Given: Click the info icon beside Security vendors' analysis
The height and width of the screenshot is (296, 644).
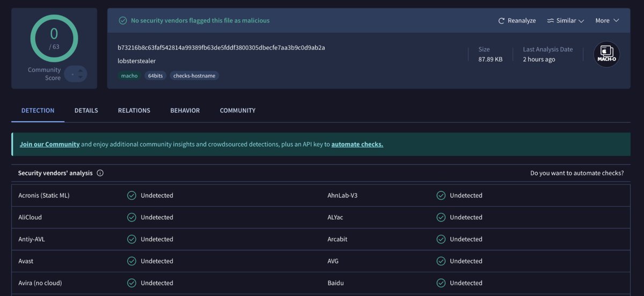Looking at the screenshot, I should (100, 173).
